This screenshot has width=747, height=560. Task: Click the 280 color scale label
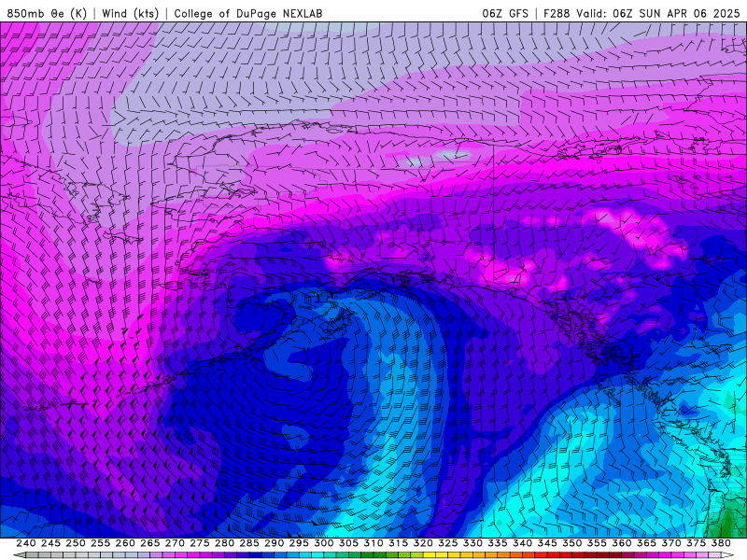coord(224,543)
